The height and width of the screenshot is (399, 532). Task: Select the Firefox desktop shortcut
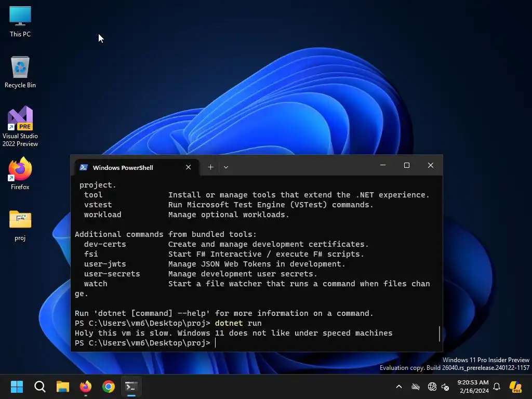(20, 174)
